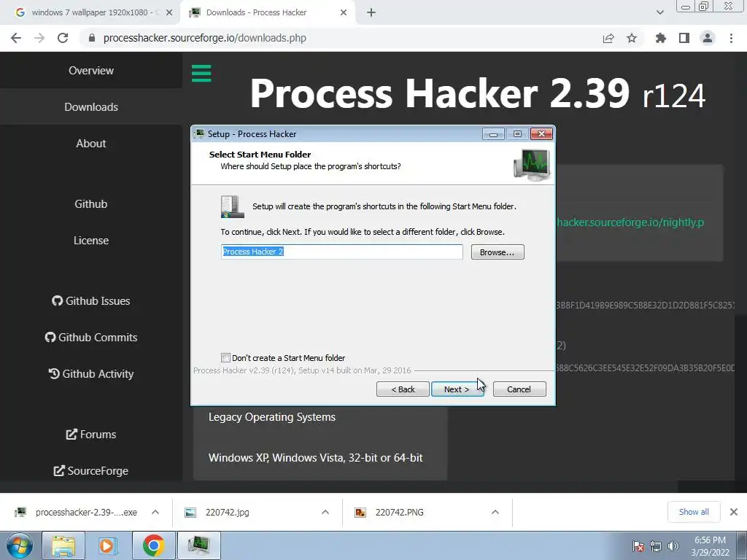Click the Start Menu folder name field
The width and height of the screenshot is (747, 560).
[341, 252]
